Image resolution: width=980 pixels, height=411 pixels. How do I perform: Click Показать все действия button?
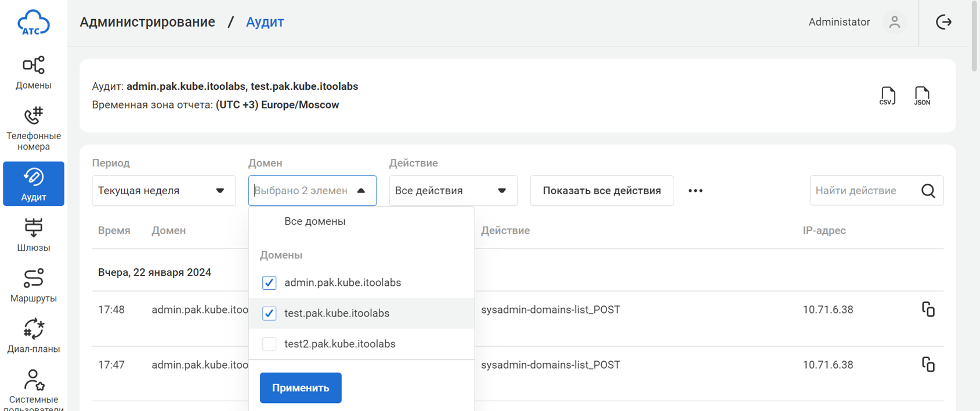tap(602, 191)
